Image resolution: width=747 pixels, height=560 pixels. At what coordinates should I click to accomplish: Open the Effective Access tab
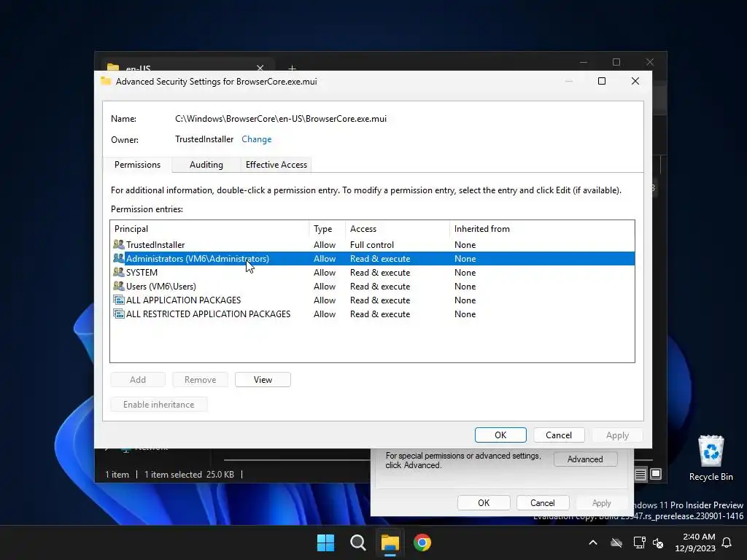click(276, 165)
